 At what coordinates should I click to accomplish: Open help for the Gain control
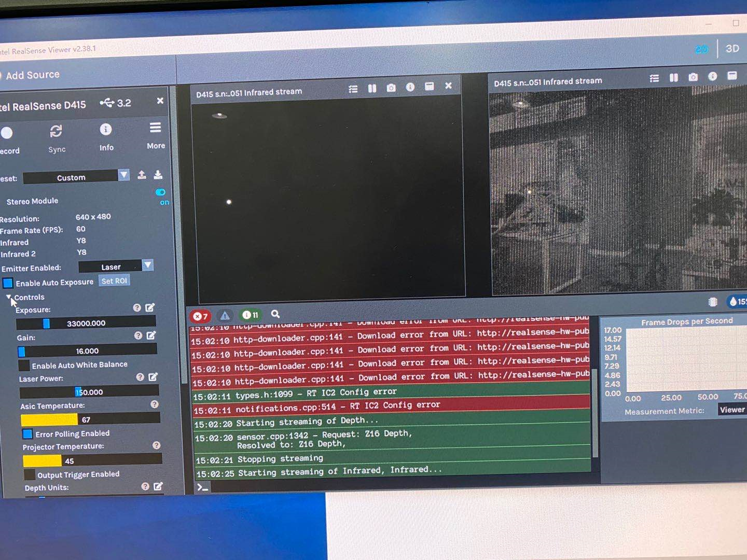click(x=138, y=335)
